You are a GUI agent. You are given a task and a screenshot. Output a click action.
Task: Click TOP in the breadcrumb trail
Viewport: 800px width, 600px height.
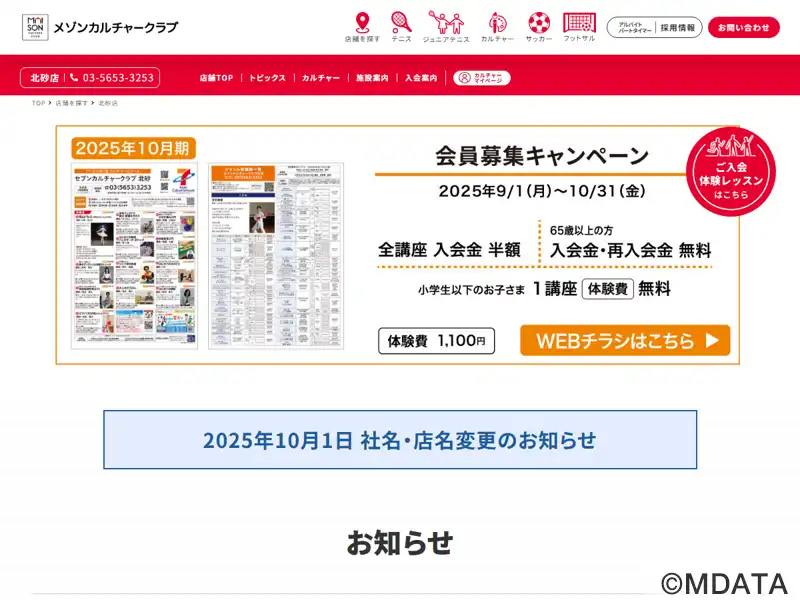(x=38, y=103)
